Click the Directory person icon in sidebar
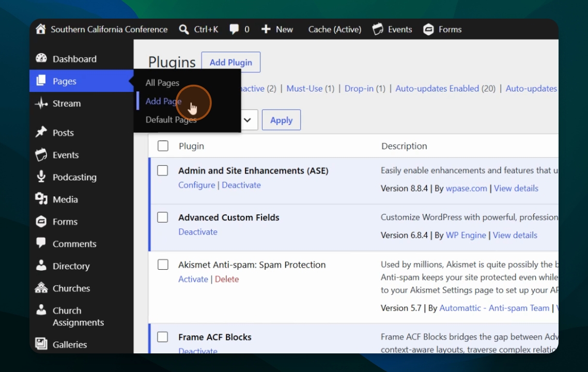Screen dimensions: 588x372 [x=41, y=265]
